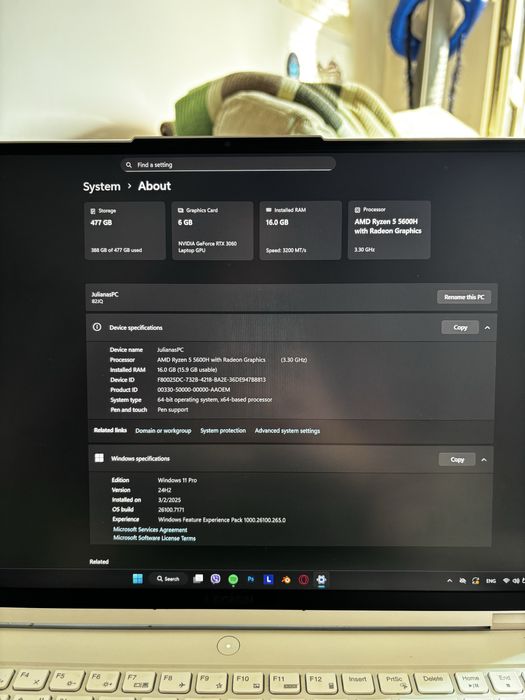The image size is (525, 700).
Task: Copy the Device specifications
Action: coord(460,327)
